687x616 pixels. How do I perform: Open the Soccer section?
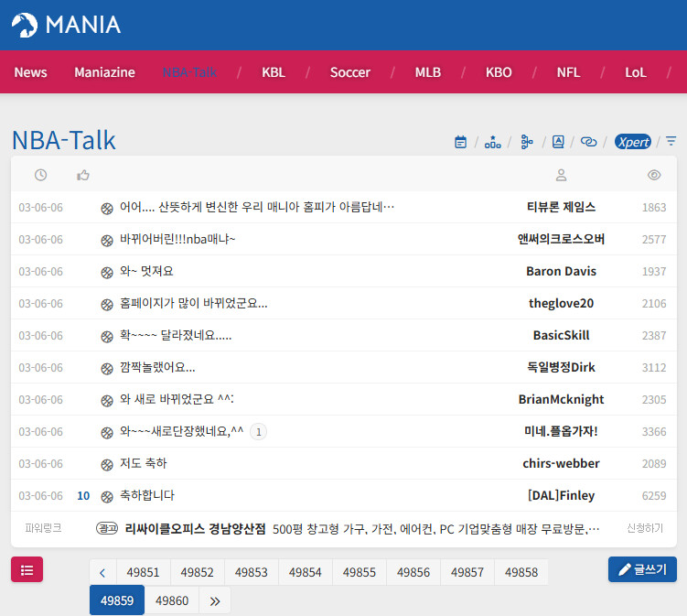click(x=350, y=72)
